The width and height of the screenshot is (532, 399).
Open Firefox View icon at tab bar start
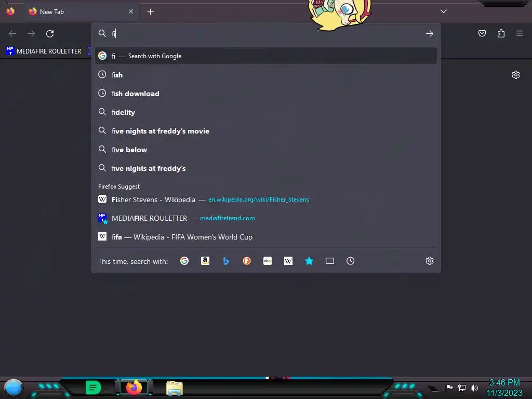click(x=10, y=11)
